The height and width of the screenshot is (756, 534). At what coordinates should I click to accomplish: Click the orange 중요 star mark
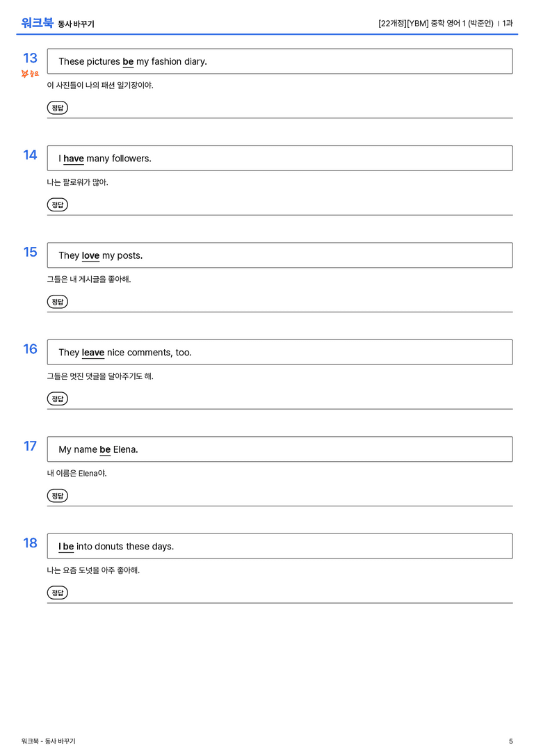30,74
